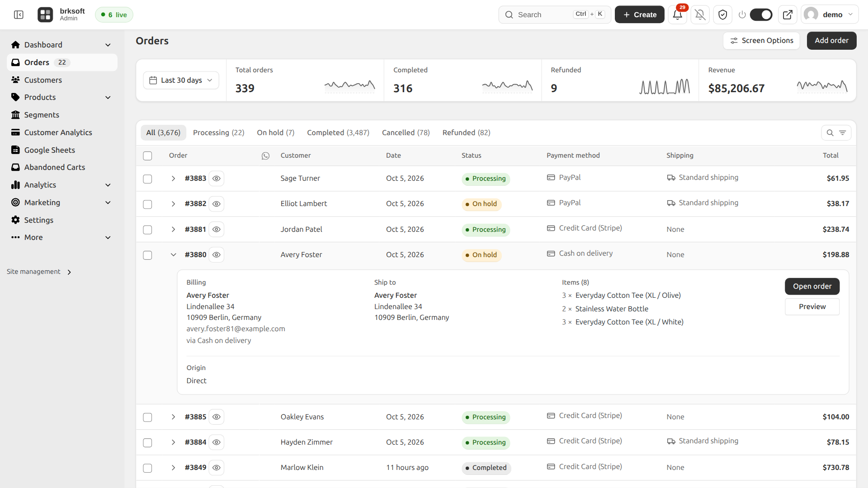The height and width of the screenshot is (488, 868).
Task: Check the box for order #3882
Action: pyautogui.click(x=147, y=204)
